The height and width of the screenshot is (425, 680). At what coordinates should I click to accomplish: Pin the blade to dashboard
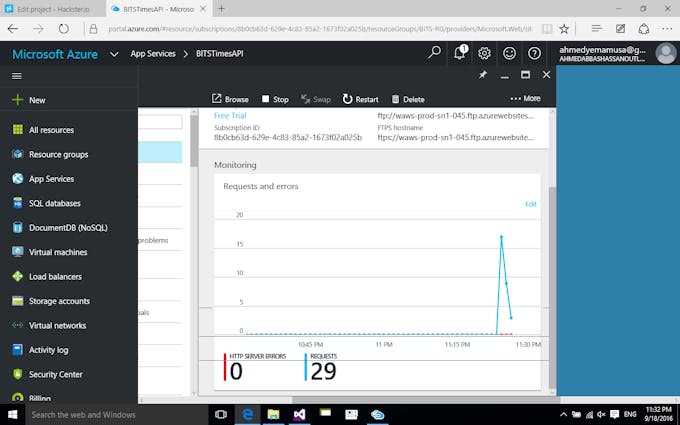(x=483, y=75)
